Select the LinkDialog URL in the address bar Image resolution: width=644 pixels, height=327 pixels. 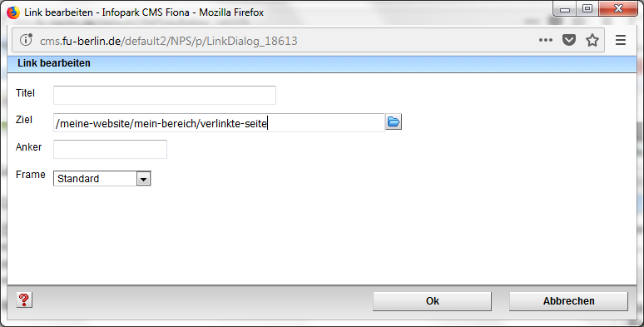point(168,41)
